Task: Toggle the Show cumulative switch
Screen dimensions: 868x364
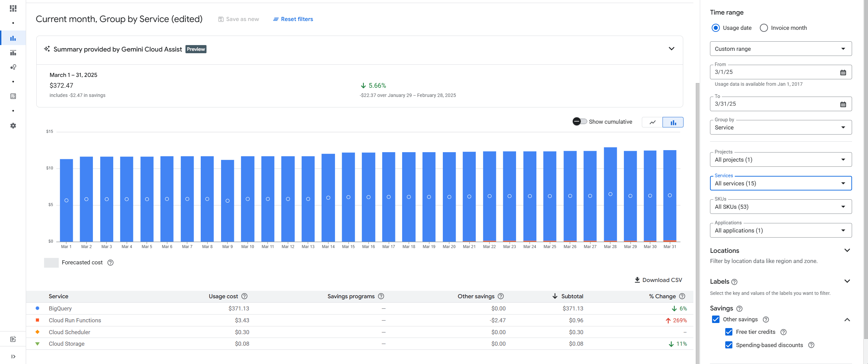Action: click(x=579, y=122)
